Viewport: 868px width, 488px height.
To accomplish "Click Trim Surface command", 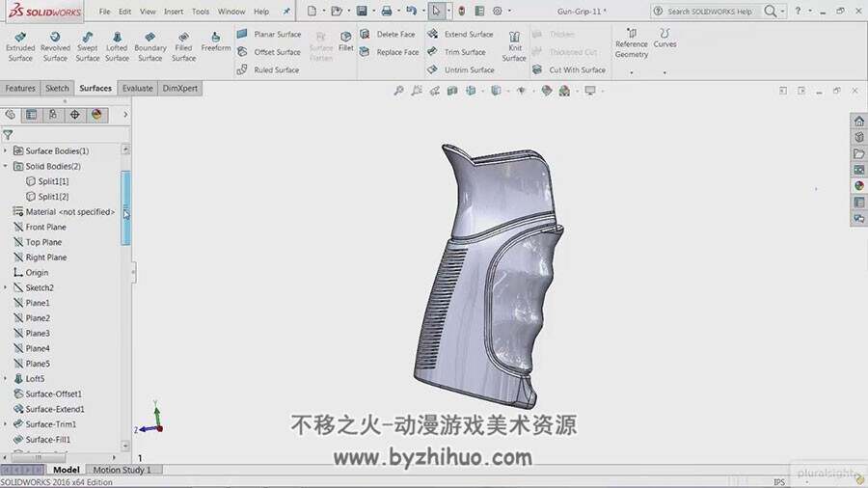I will [x=457, y=52].
